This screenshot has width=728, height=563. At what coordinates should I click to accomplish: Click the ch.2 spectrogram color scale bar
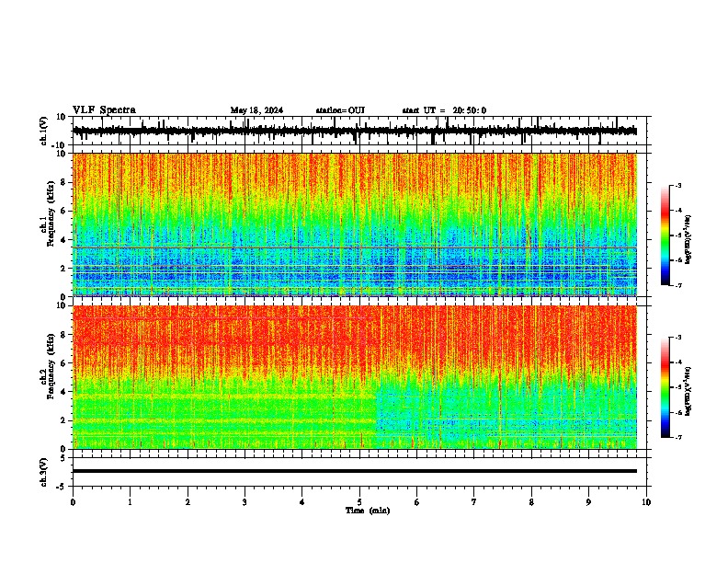tap(665, 387)
